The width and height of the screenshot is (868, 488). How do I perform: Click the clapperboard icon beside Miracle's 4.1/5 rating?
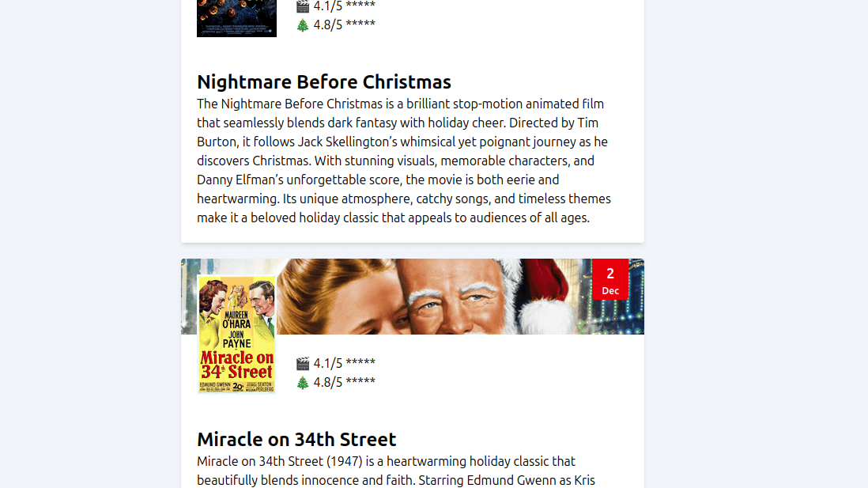click(x=303, y=364)
